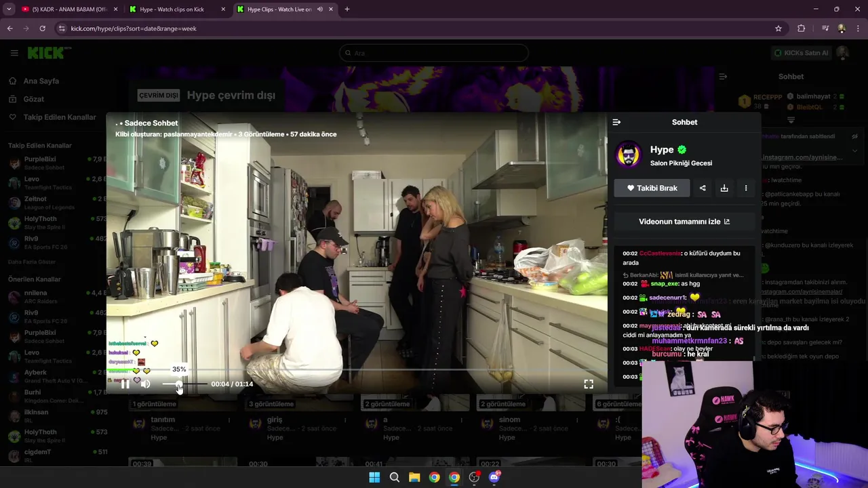Go to Kick logo home
The width and height of the screenshot is (868, 488).
[x=49, y=53]
